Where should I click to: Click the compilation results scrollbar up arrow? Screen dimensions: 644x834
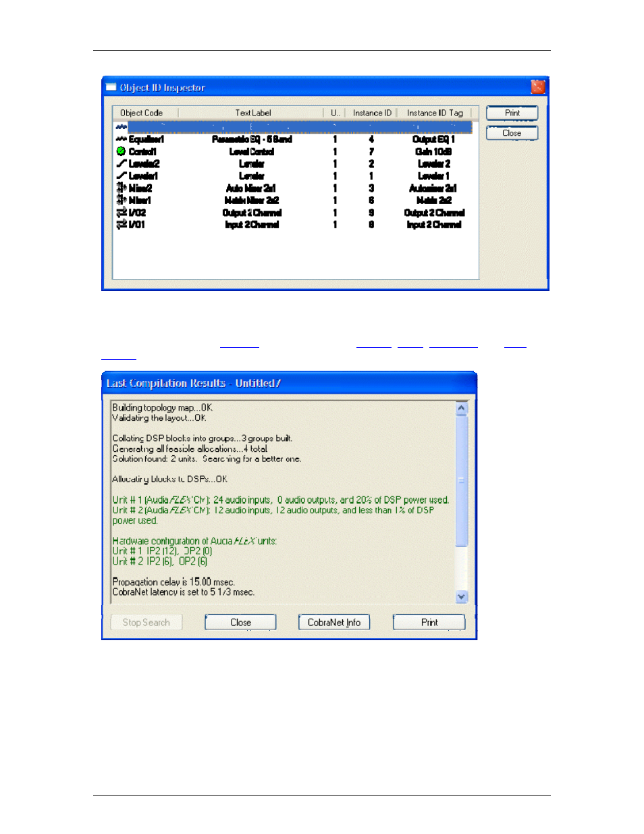click(x=462, y=408)
